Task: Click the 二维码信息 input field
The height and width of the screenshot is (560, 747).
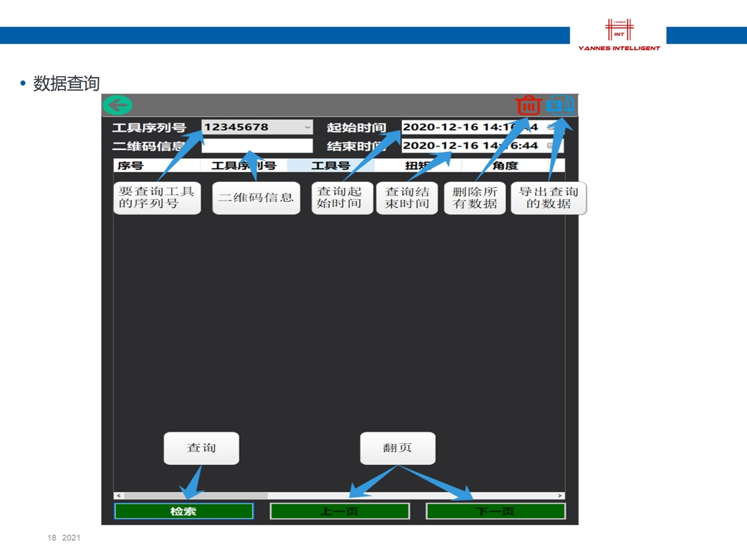Action: tap(257, 146)
